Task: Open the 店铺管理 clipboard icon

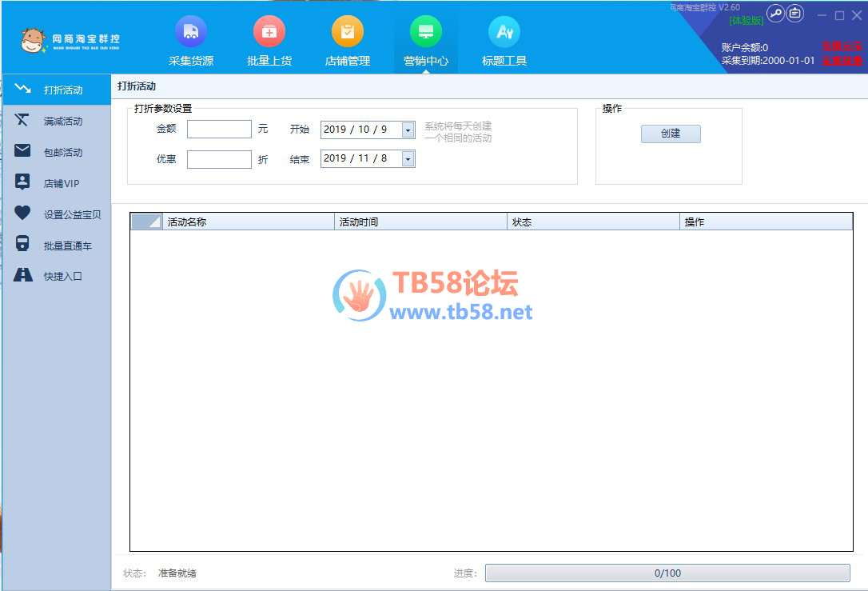Action: click(347, 31)
